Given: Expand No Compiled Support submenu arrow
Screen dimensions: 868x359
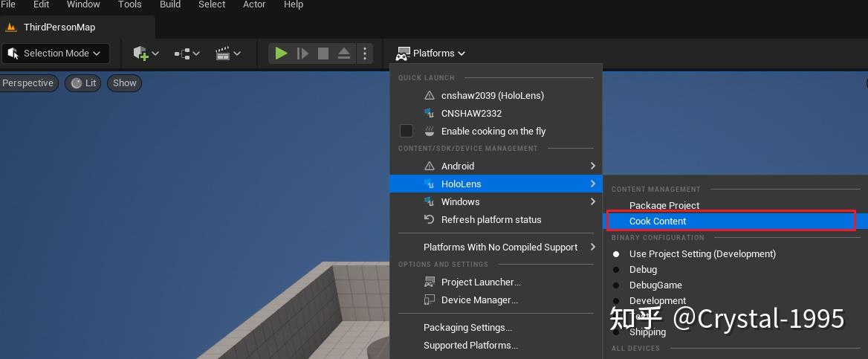Looking at the screenshot, I should pos(592,247).
